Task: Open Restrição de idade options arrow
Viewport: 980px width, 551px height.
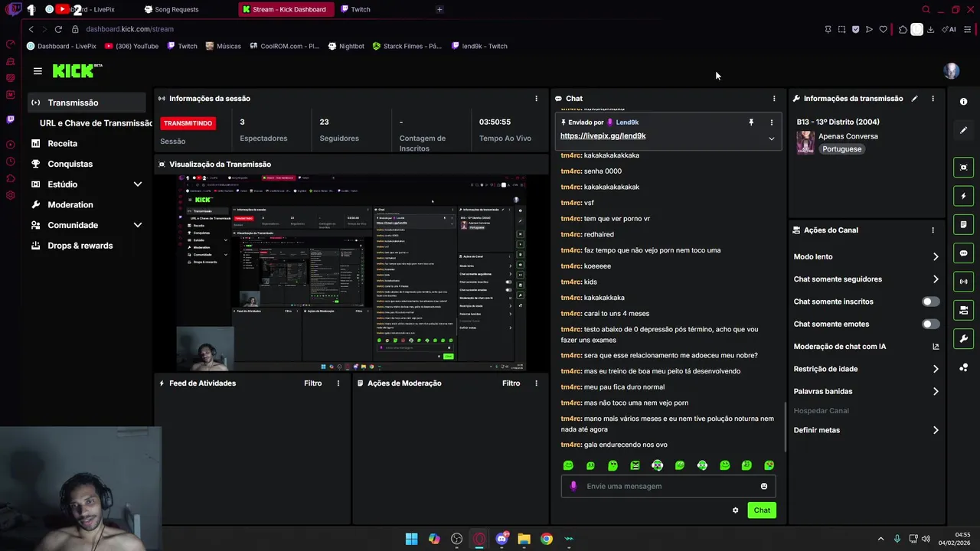Action: 935,369
